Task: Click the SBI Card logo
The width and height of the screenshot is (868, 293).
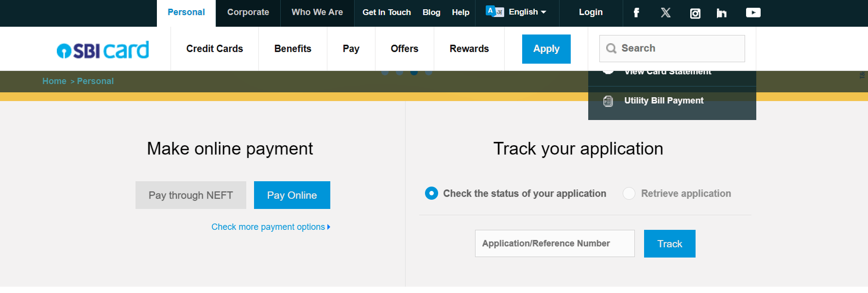Action: [102, 50]
